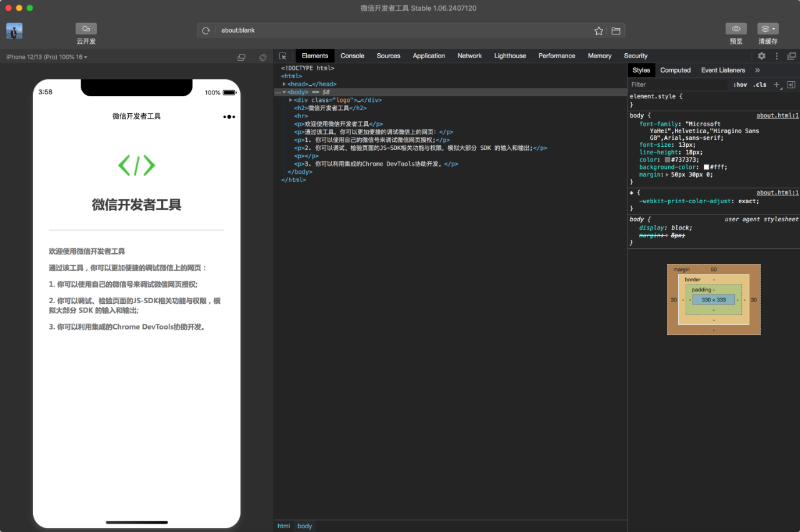Click the detach simulator window icon

241,58
